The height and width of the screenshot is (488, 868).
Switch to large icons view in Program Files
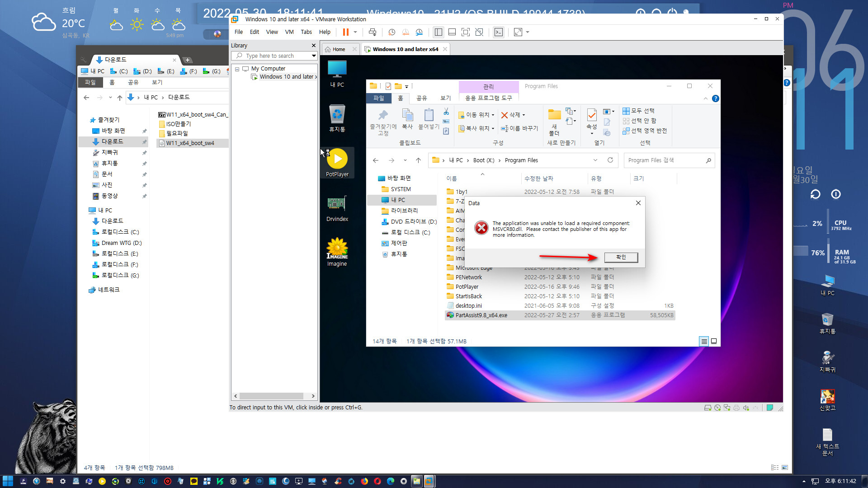pyautogui.click(x=714, y=341)
